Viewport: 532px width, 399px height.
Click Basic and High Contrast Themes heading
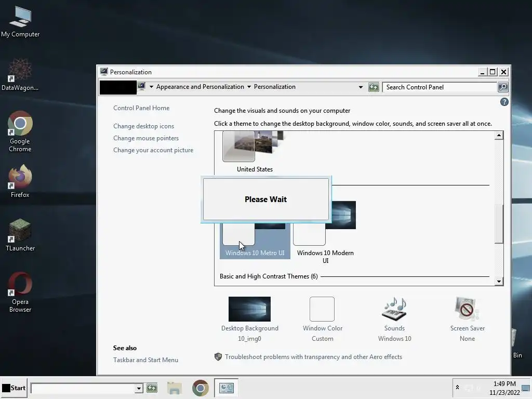(x=269, y=276)
